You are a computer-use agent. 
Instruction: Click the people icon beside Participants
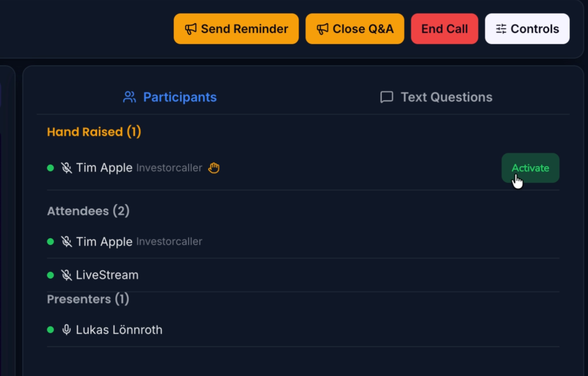click(129, 97)
